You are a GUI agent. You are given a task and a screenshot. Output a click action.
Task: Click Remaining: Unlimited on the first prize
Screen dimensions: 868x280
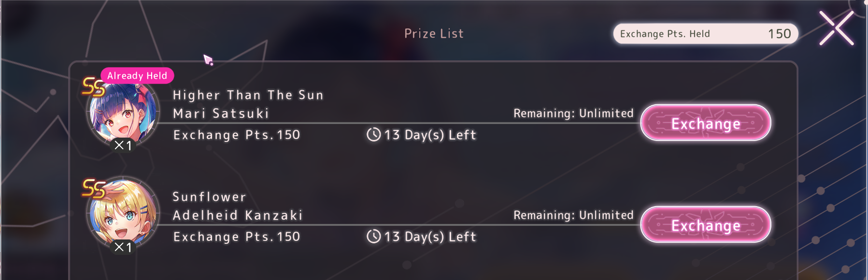click(x=573, y=113)
